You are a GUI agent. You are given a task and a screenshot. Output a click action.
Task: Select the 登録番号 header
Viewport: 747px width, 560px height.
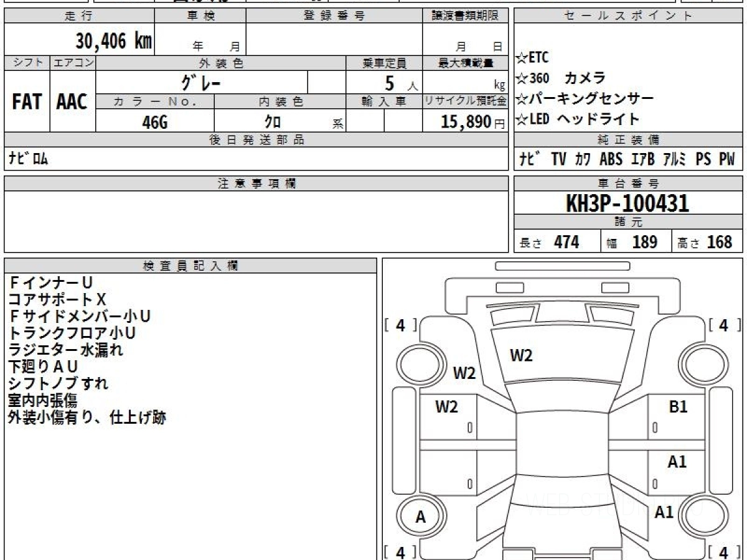(334, 16)
